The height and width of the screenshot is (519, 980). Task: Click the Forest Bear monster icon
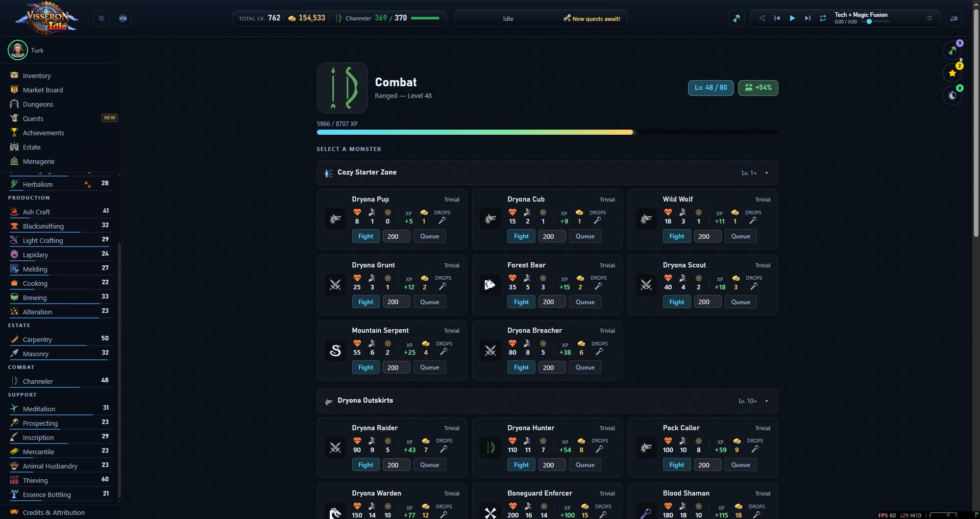pyautogui.click(x=491, y=285)
